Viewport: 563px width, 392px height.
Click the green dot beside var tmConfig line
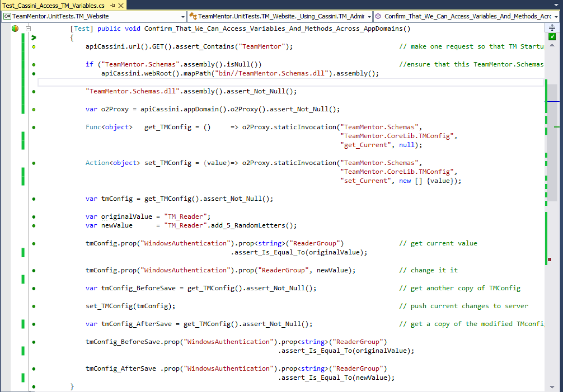tap(34, 199)
